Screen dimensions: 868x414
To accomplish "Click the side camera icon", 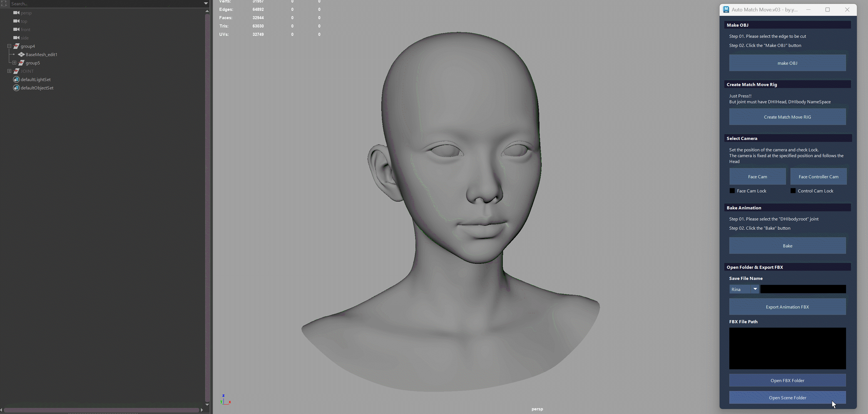I will (16, 38).
